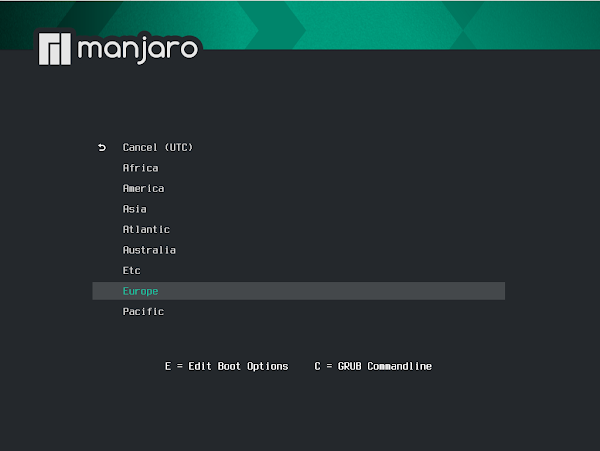Click the back arrow icon beside Cancel
The image size is (600, 451).
click(102, 148)
